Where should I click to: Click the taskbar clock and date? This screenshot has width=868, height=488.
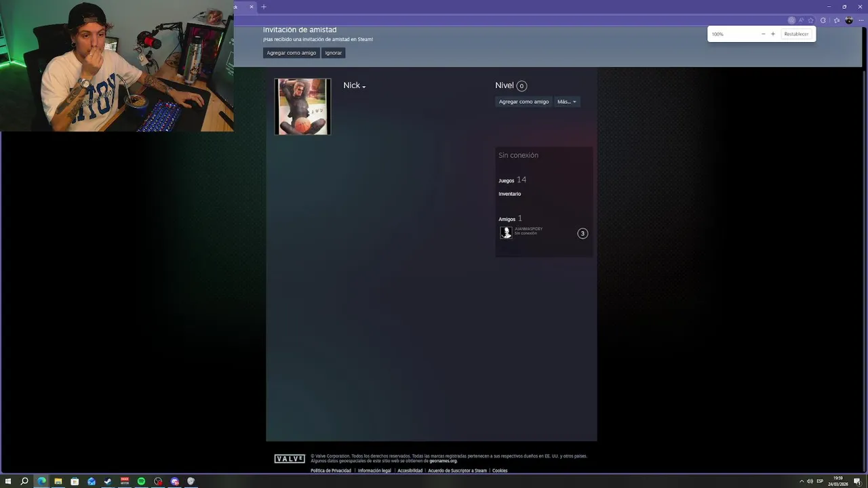pyautogui.click(x=838, y=481)
